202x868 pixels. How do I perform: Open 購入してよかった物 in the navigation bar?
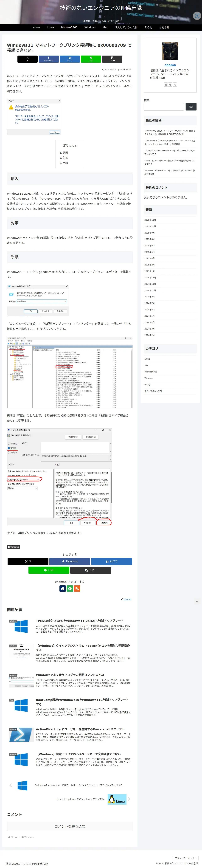(126, 28)
